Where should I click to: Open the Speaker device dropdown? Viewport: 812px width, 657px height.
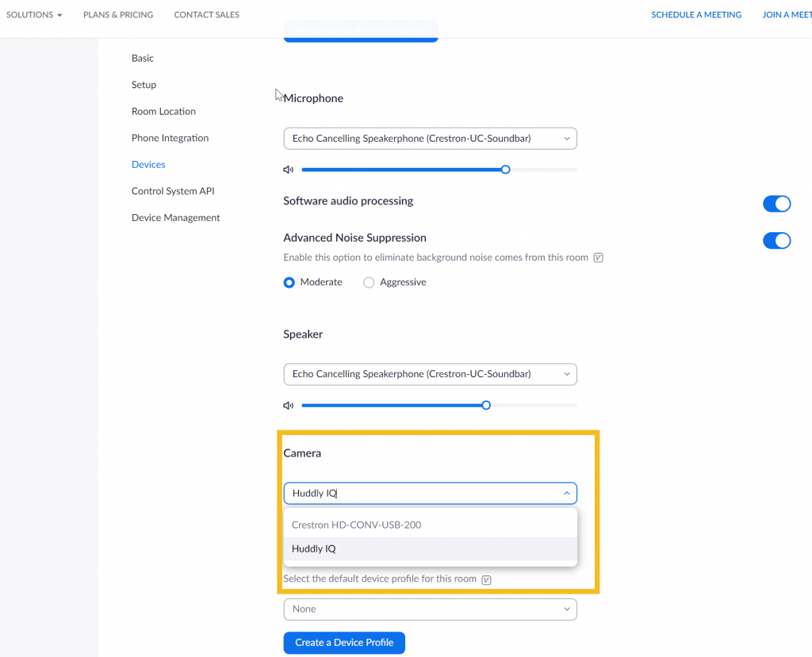[x=430, y=374]
